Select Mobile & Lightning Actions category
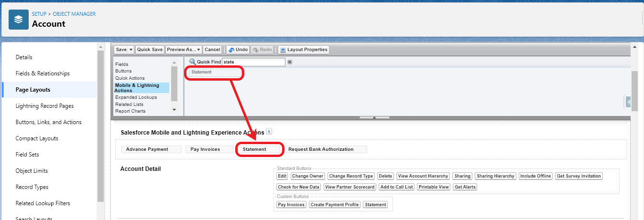 click(142, 88)
